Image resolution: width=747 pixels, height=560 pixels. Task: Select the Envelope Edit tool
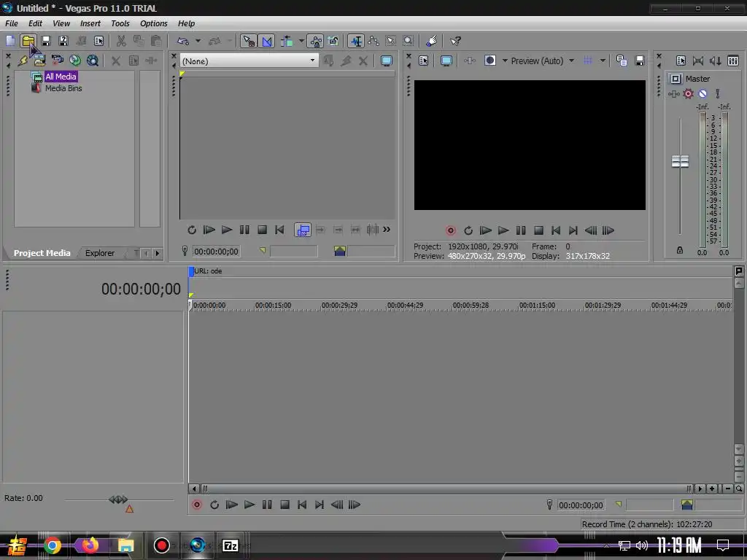[373, 41]
